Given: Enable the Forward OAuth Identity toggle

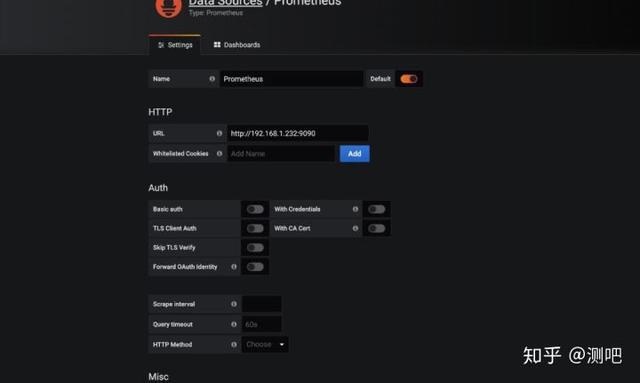Looking at the screenshot, I should [x=255, y=267].
